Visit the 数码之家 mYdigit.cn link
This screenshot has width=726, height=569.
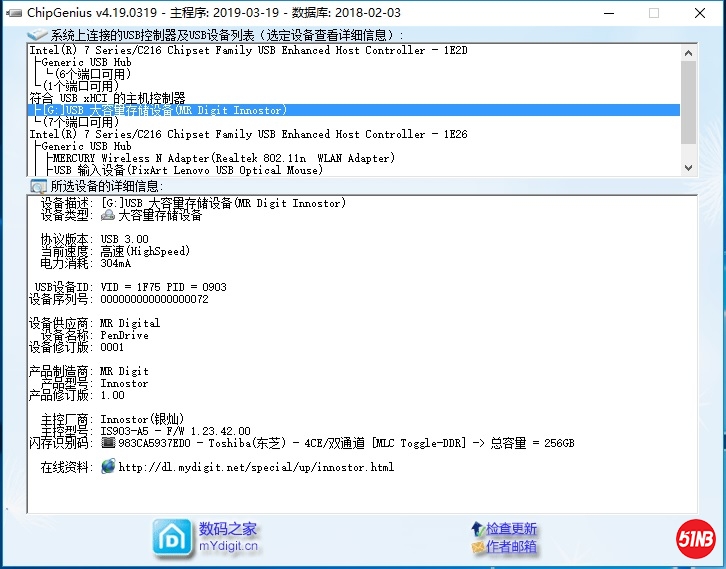pyautogui.click(x=228, y=537)
